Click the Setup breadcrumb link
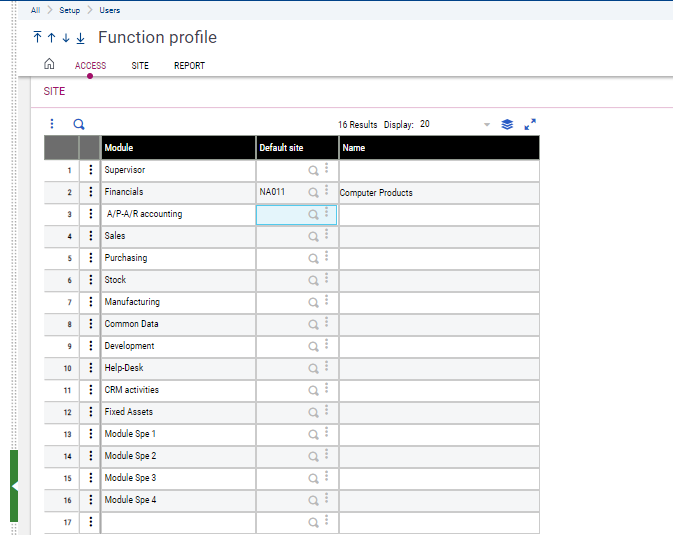The image size is (673, 535). pyautogui.click(x=69, y=10)
